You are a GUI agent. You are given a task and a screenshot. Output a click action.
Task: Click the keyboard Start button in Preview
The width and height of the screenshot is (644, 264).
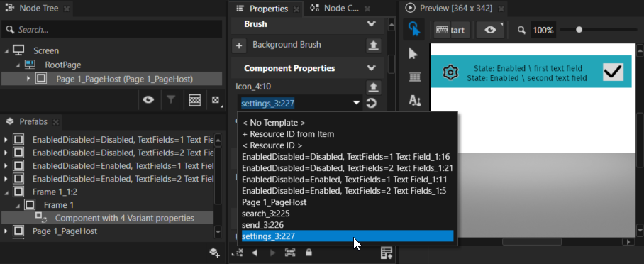coord(451,30)
